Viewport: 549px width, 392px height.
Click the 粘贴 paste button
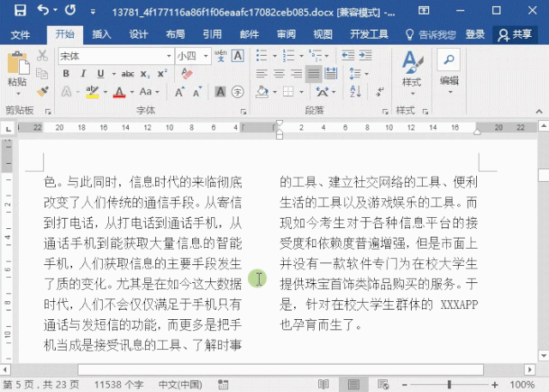17,69
